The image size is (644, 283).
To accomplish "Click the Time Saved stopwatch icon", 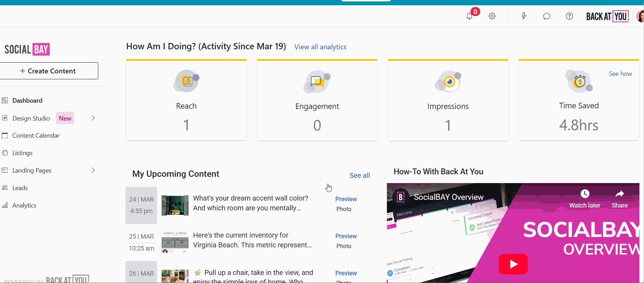I will coord(579,81).
